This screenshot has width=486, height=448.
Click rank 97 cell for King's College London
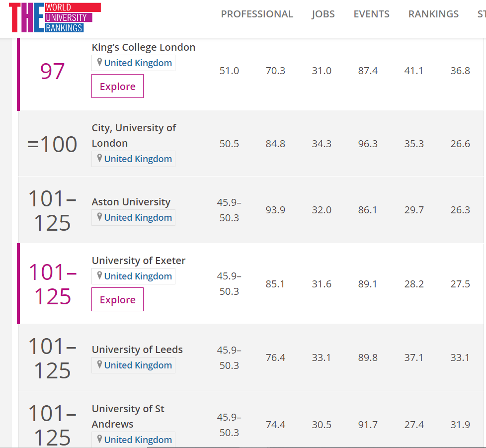pos(52,72)
